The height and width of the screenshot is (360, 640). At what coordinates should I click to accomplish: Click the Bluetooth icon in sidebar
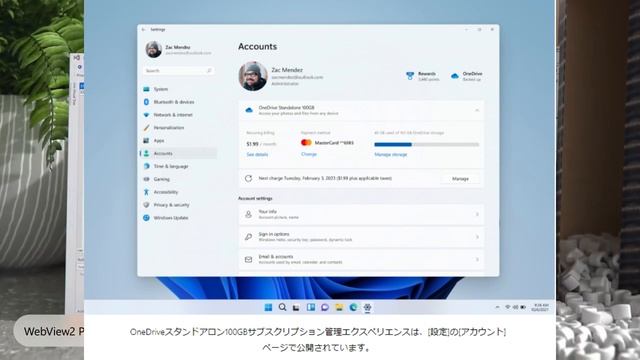[146, 102]
